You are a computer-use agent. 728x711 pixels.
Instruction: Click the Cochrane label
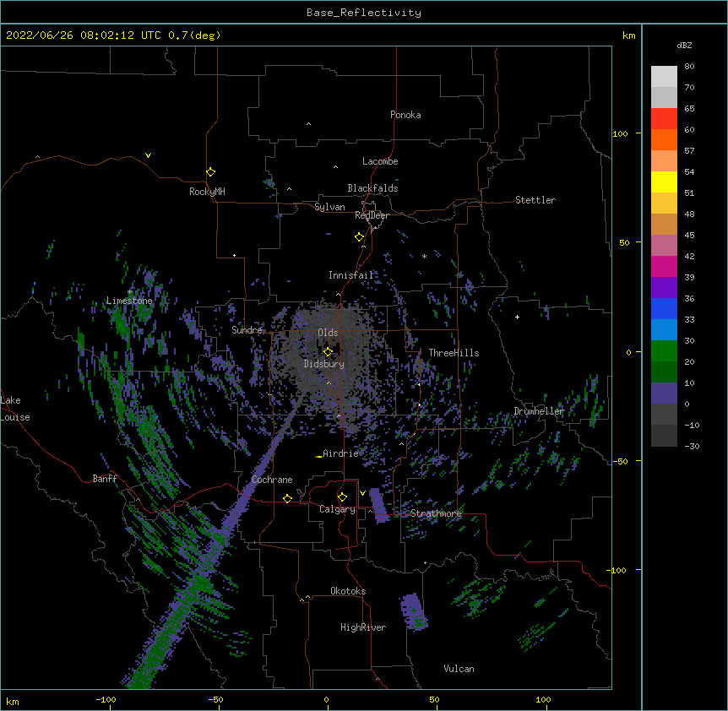pos(272,480)
